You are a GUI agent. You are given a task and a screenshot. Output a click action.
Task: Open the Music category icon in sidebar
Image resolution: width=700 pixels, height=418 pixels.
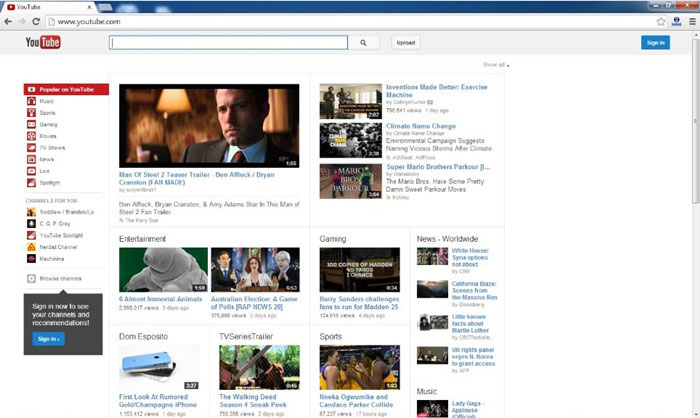31,101
